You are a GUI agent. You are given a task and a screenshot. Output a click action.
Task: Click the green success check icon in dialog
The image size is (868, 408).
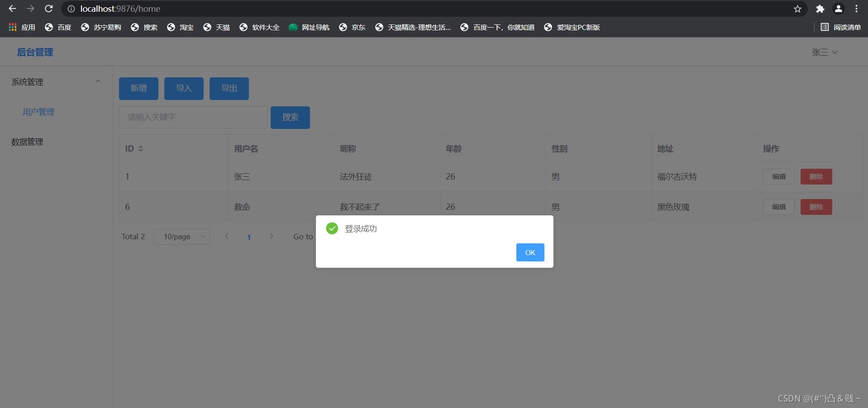[332, 228]
